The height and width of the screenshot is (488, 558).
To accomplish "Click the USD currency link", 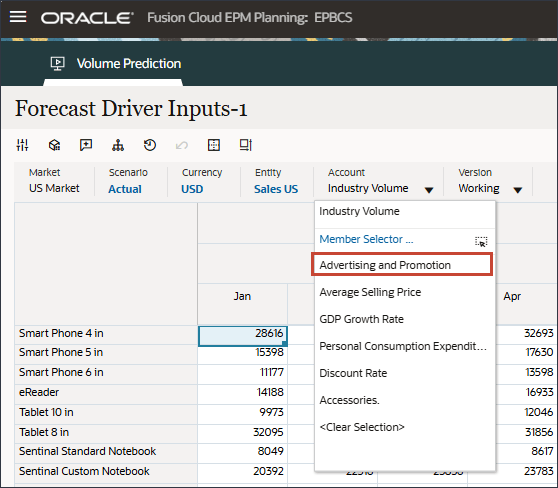I will (x=192, y=189).
